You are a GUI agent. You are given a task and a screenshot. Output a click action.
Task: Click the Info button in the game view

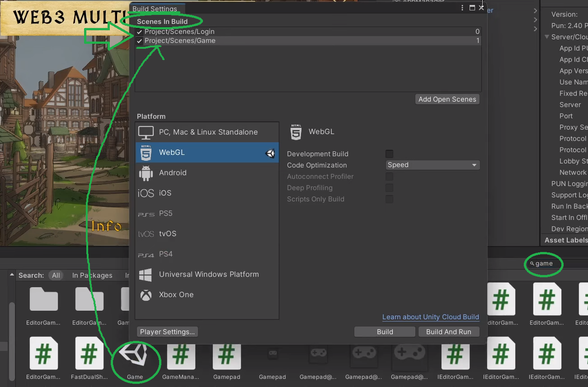click(x=107, y=226)
